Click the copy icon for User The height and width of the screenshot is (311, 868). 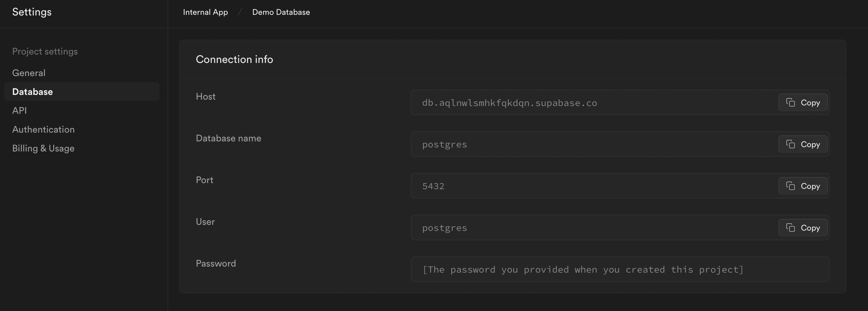click(x=791, y=228)
